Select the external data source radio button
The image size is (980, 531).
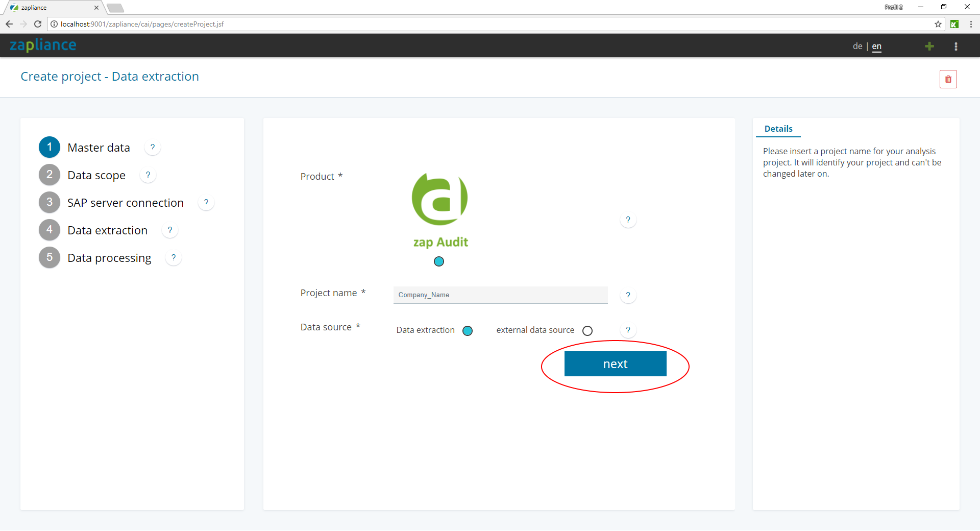tap(587, 331)
